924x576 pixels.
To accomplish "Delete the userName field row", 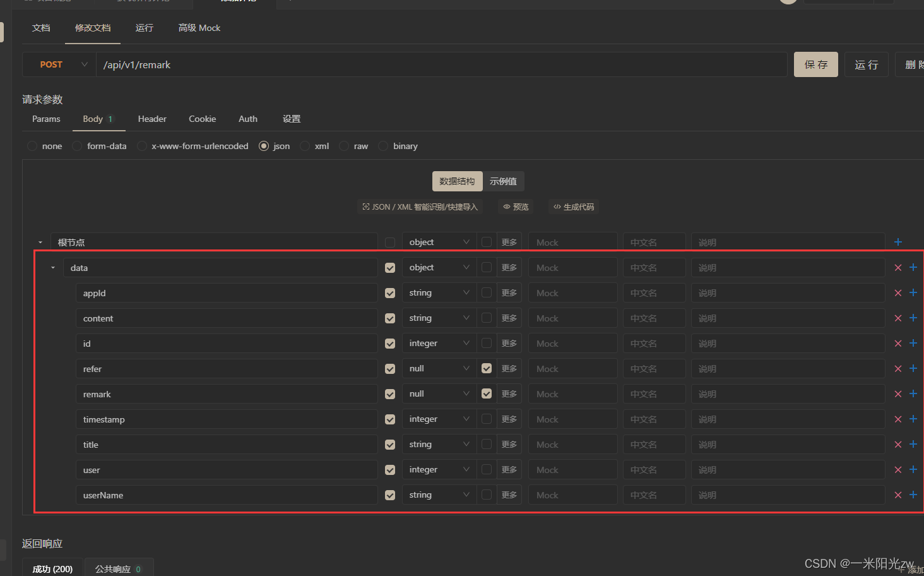I will [x=898, y=495].
